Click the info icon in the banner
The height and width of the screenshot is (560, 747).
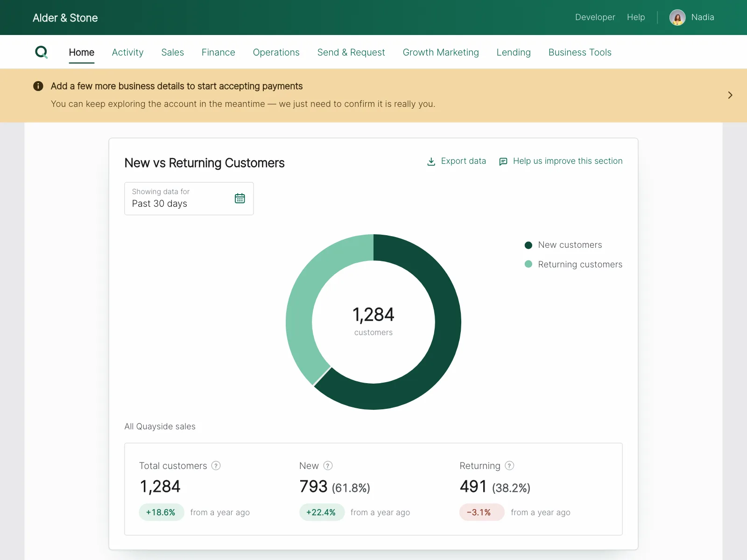(x=38, y=86)
